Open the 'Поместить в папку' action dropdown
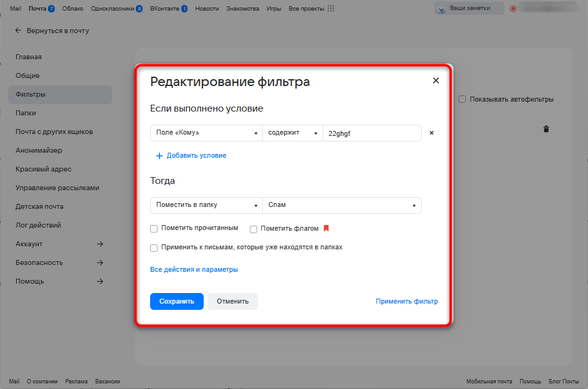Image resolution: width=588 pixels, height=389 pixels. (x=206, y=205)
